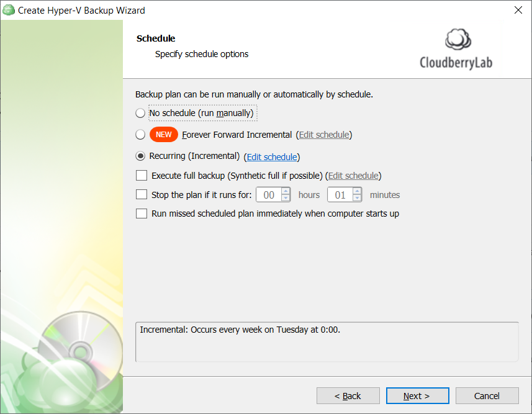This screenshot has width=532, height=414.
Task: Click the CloudBerry app icon in title bar
Action: click(9, 10)
